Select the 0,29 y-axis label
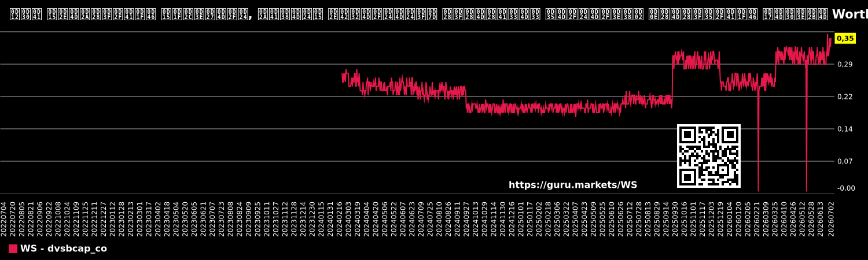This screenshot has height=260, width=868. coord(845,64)
